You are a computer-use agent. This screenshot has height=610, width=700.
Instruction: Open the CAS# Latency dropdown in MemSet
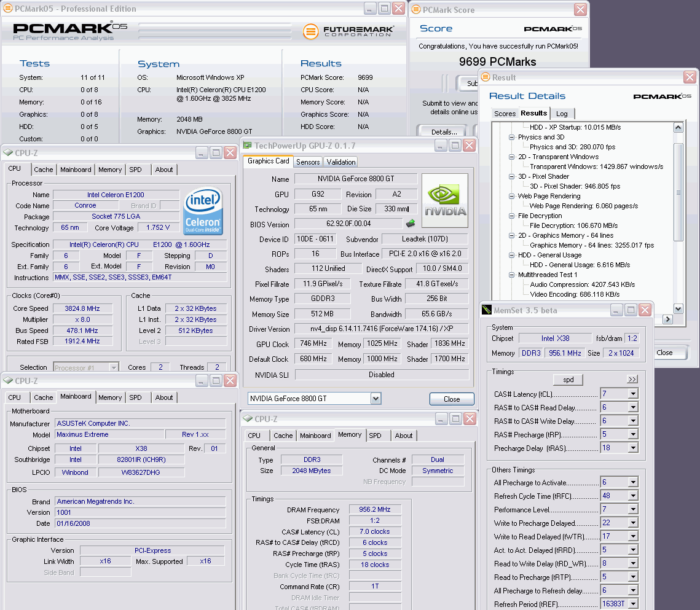click(x=633, y=394)
